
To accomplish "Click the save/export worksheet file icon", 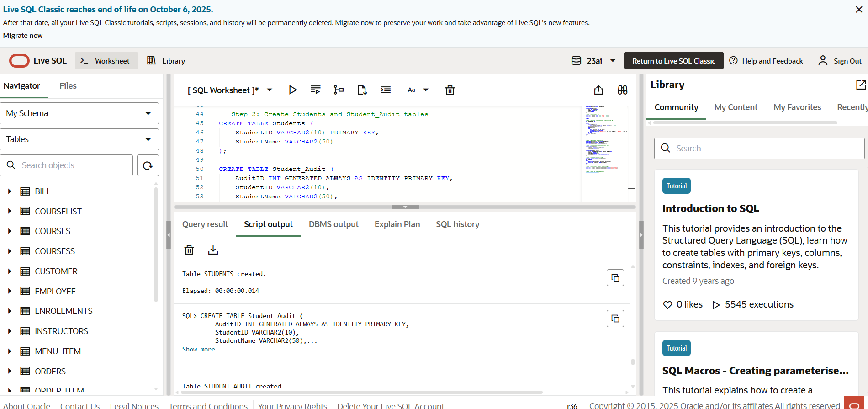I will (362, 90).
